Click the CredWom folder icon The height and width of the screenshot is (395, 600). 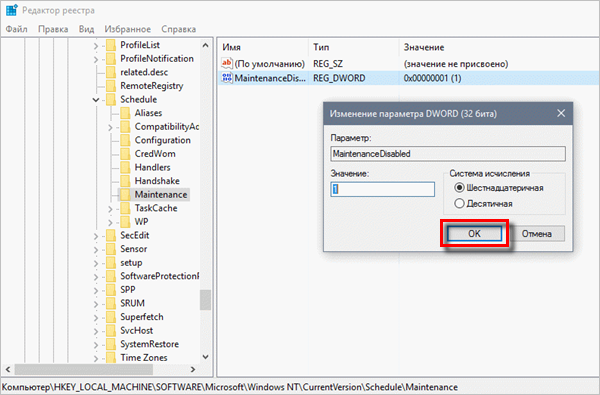[x=125, y=154]
